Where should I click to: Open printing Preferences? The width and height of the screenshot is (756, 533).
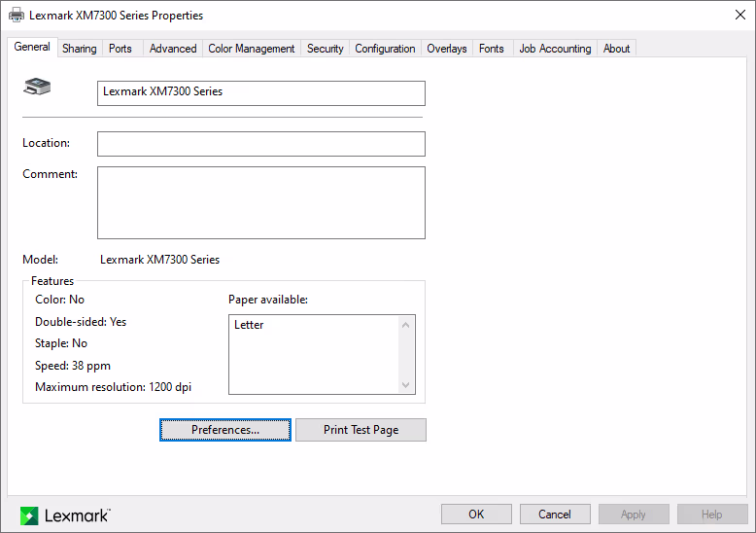pyautogui.click(x=225, y=430)
